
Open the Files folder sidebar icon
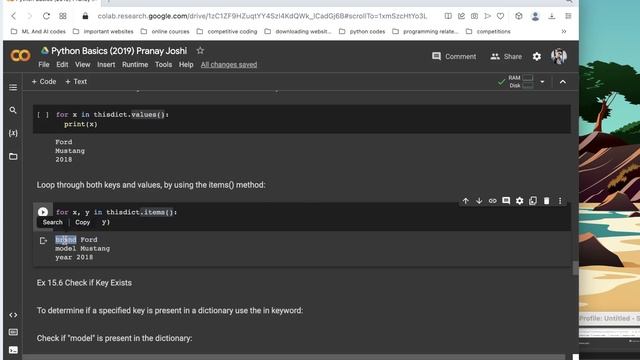click(13, 156)
